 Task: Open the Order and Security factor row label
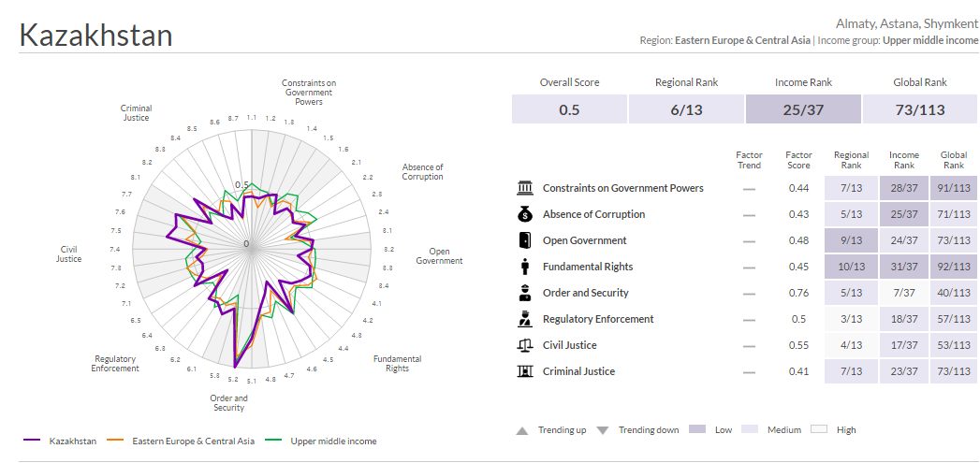586,293
